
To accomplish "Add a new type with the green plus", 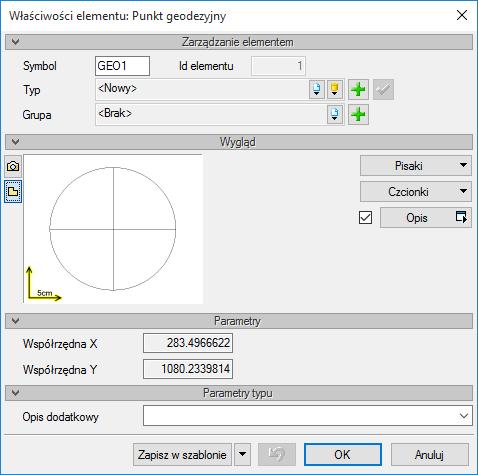I will [358, 89].
